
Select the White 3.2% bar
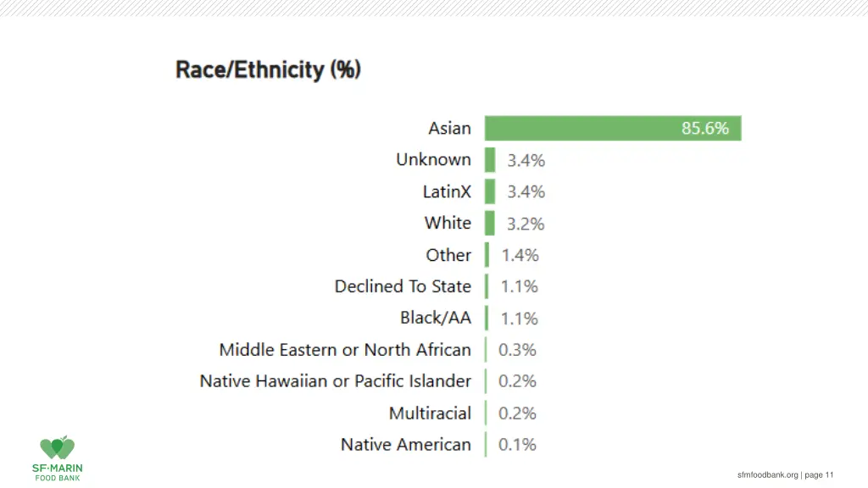point(490,223)
